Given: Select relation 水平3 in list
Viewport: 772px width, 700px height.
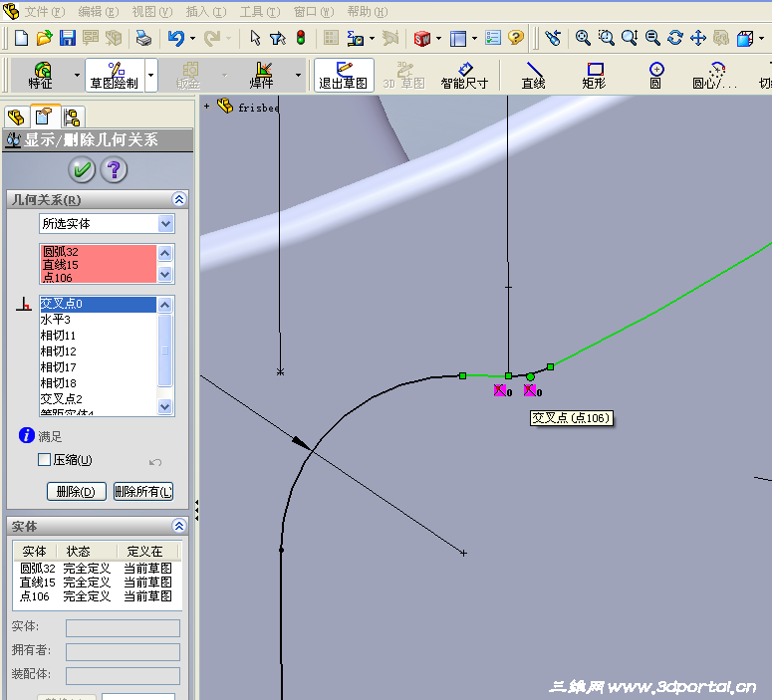Looking at the screenshot, I should pos(99,320).
